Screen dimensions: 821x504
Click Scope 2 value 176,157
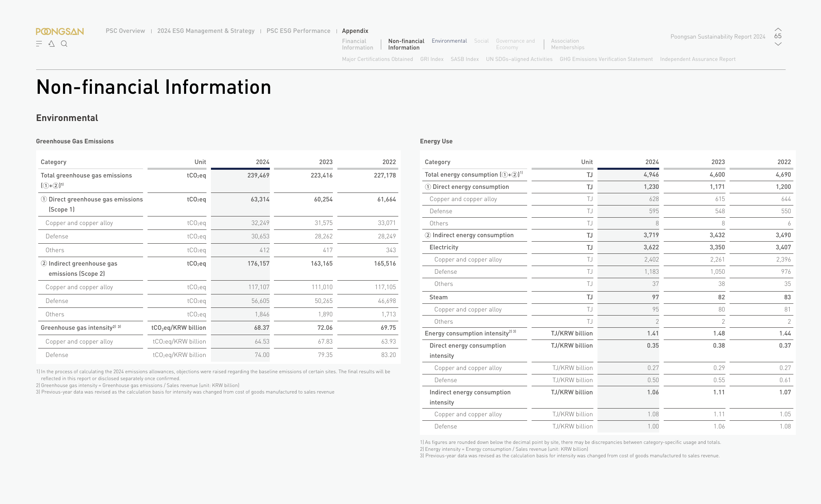[x=258, y=264]
